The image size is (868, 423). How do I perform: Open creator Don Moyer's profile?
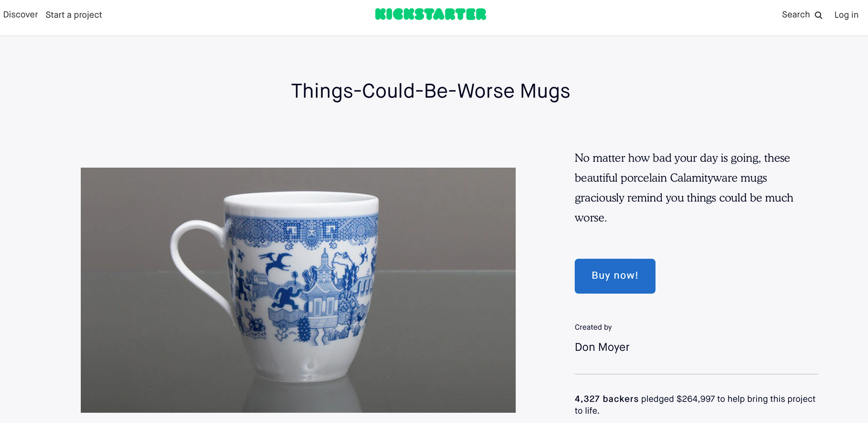click(x=602, y=347)
